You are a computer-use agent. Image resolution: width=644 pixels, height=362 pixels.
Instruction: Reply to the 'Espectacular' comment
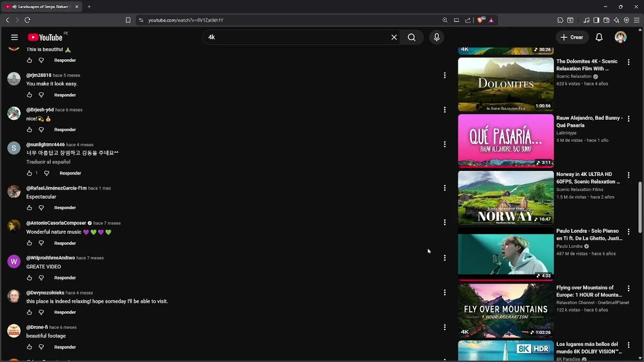pos(65,208)
